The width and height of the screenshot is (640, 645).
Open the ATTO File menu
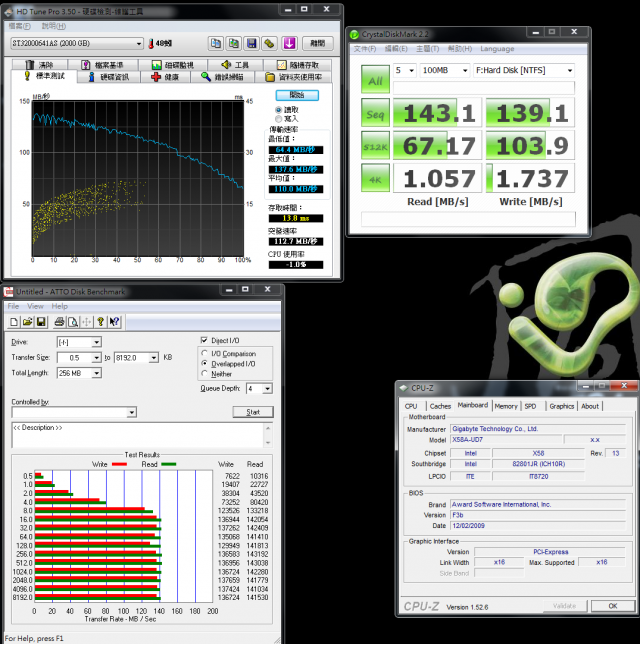[x=13, y=306]
